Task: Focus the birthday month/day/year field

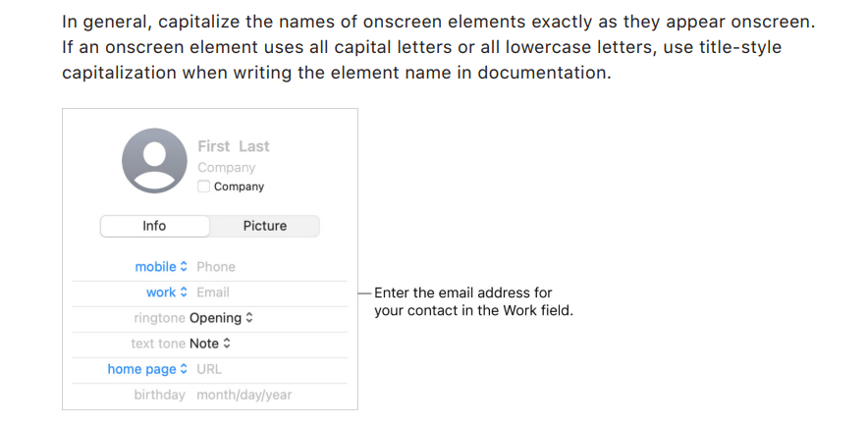Action: coord(244,395)
